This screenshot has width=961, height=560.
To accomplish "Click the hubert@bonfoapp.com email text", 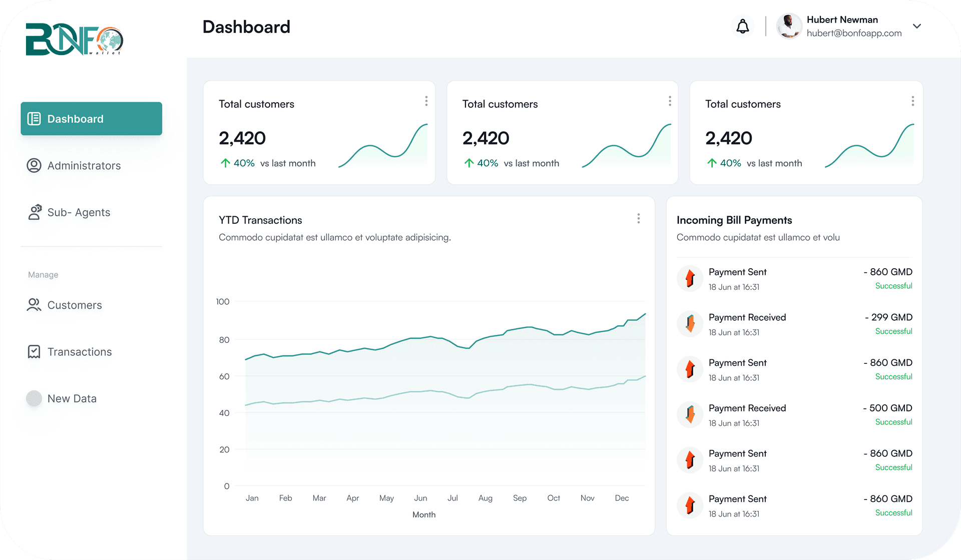I will click(854, 33).
